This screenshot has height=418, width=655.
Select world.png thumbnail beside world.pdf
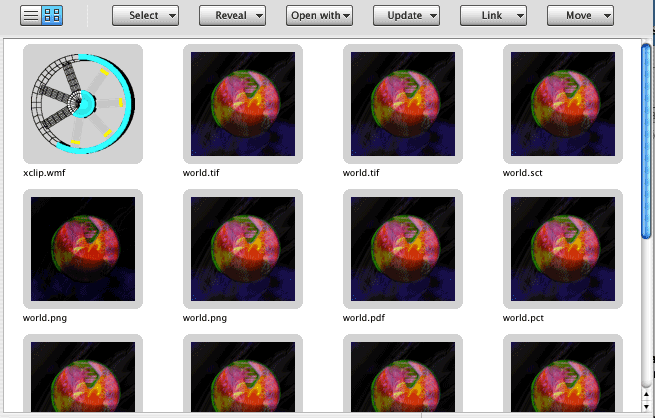click(x=243, y=249)
